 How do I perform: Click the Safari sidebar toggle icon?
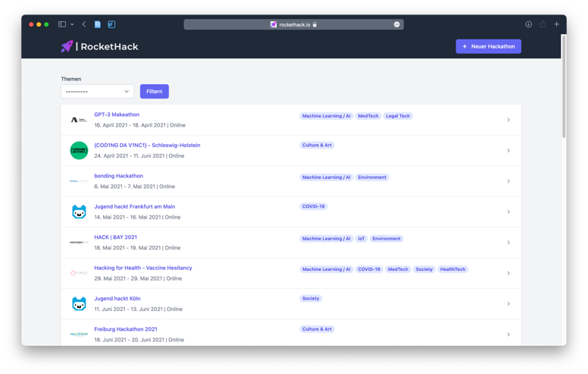click(x=62, y=24)
